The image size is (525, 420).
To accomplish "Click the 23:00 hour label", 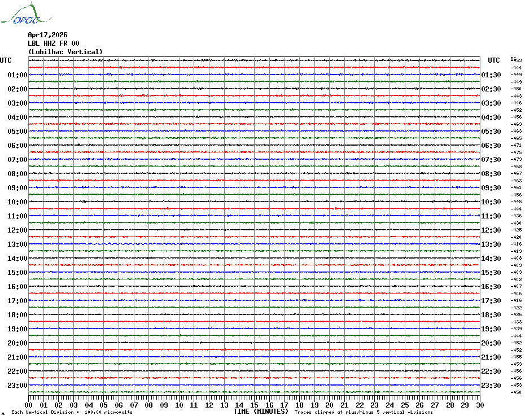I will click(x=17, y=385).
